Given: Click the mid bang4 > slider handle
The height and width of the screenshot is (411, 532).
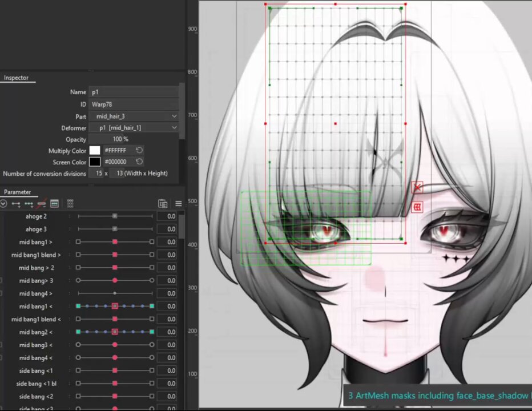Looking at the screenshot, I should (x=115, y=293).
